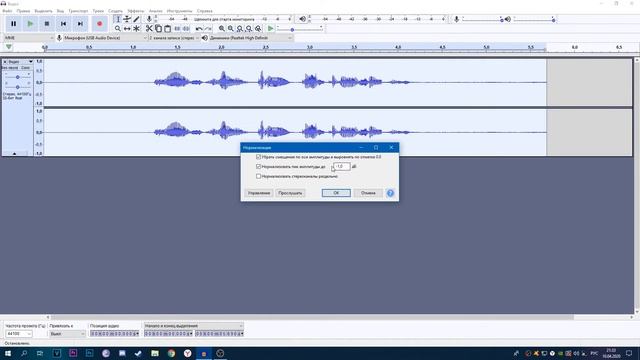Image resolution: width=640 pixels, height=360 pixels.
Task: Toggle the remove DC offset checkbox
Action: point(258,157)
